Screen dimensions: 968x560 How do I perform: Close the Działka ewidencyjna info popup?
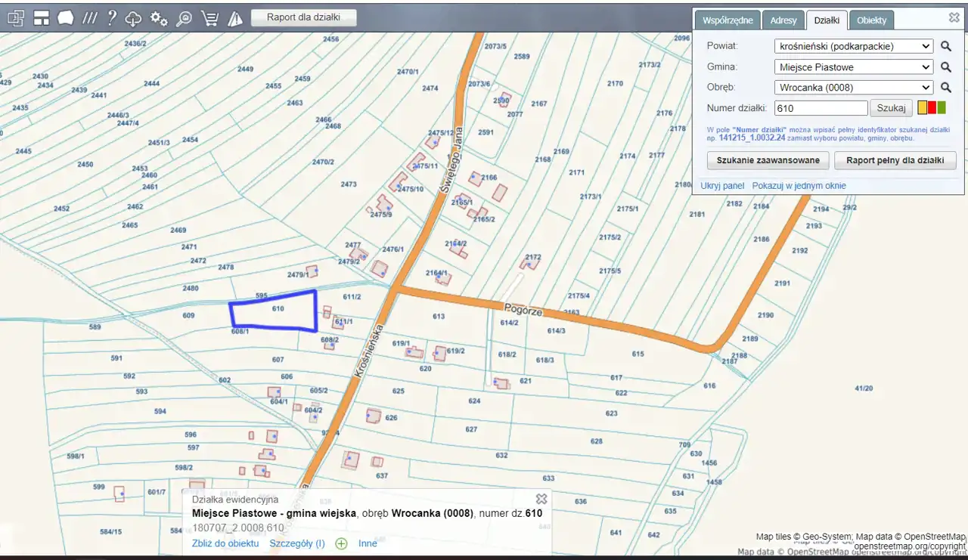point(541,499)
